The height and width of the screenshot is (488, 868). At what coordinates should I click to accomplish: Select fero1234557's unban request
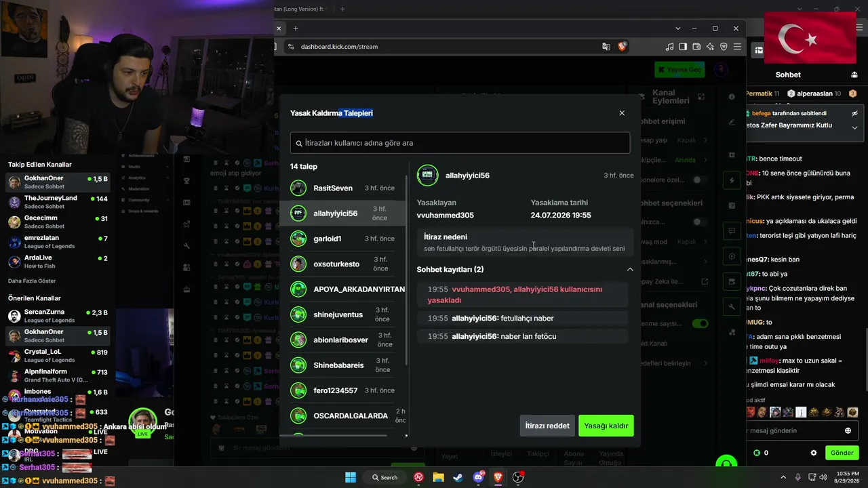(347, 390)
